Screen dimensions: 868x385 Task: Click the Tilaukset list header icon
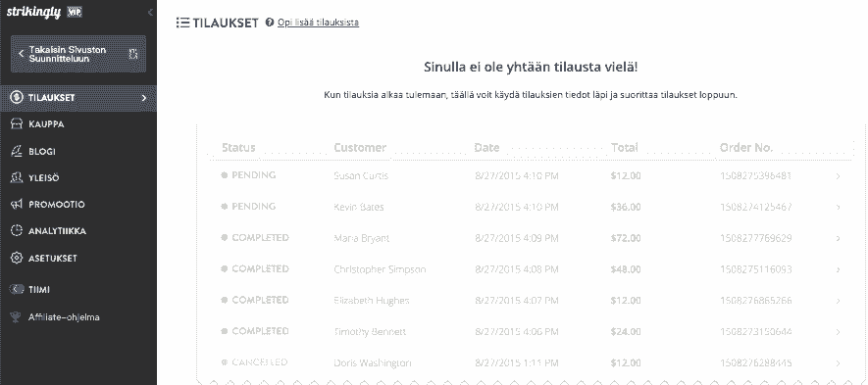point(182,23)
